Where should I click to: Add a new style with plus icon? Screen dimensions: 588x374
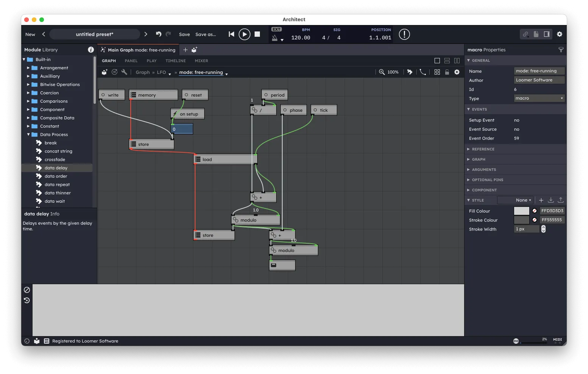[541, 200]
